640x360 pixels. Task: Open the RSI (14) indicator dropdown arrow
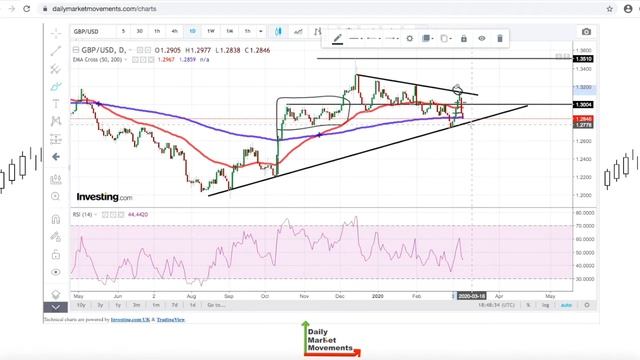pos(96,215)
